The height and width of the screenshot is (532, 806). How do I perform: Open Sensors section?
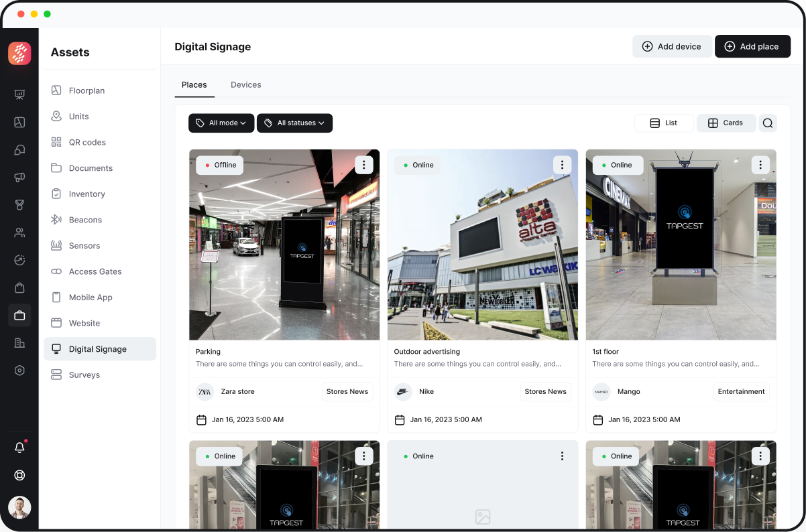(100, 246)
